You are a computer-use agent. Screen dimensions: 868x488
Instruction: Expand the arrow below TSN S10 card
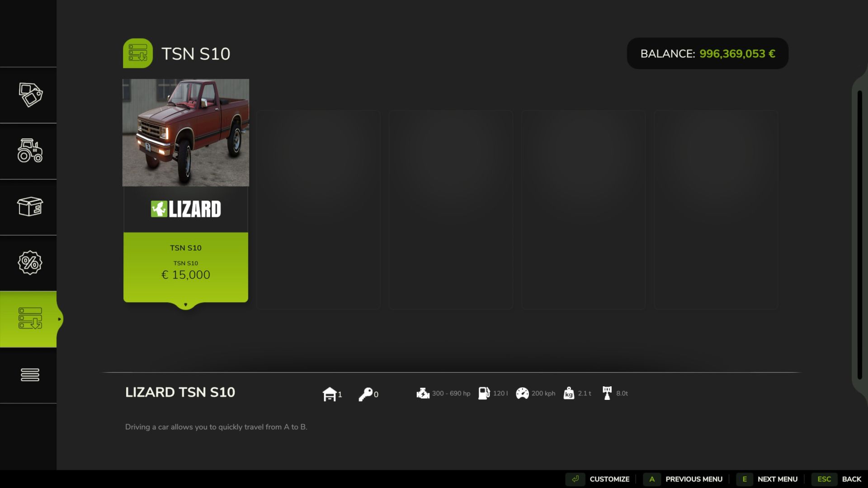point(185,305)
